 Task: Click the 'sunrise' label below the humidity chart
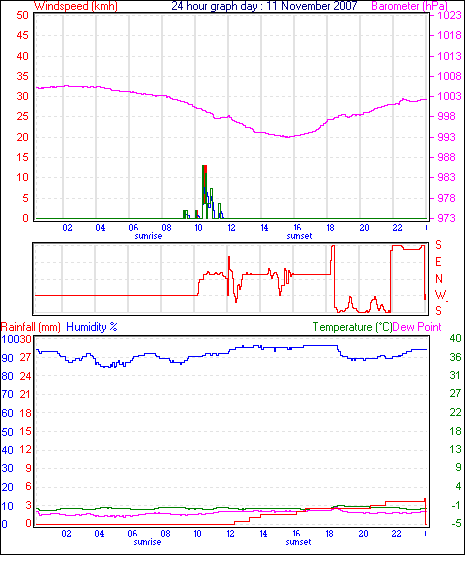point(147,542)
